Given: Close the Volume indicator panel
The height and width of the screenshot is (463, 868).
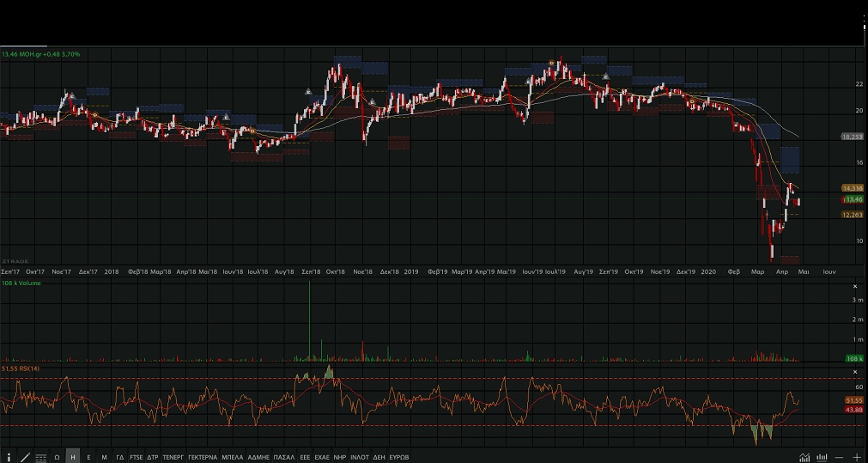Looking at the screenshot, I should click(x=854, y=286).
